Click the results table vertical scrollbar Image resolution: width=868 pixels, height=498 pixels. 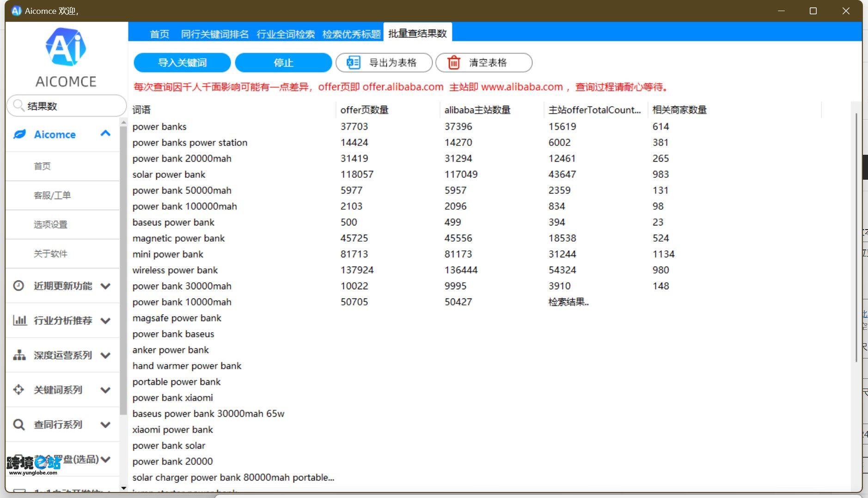click(856, 237)
